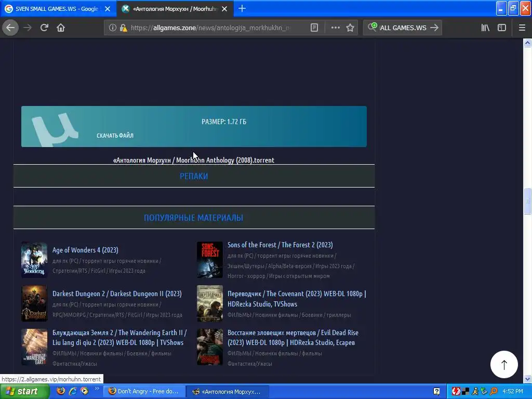Launch Firefox from the quick launch bar

click(x=61, y=391)
